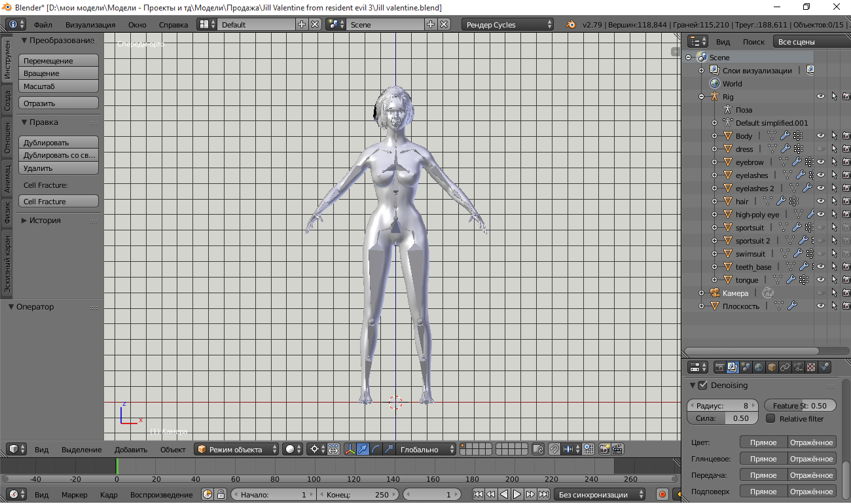Select the Rotate manipulator icon in viewport header
Viewport: 851px width, 504px height.
pyautogui.click(x=376, y=449)
